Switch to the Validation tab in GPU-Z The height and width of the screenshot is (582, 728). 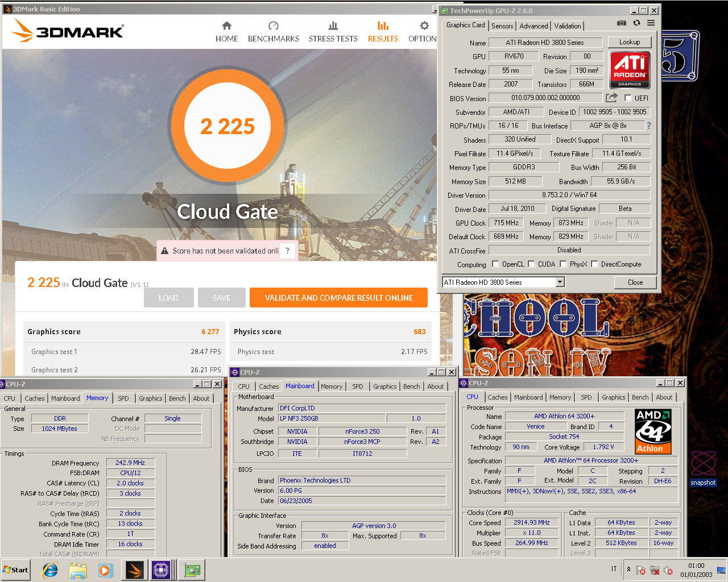click(x=568, y=26)
